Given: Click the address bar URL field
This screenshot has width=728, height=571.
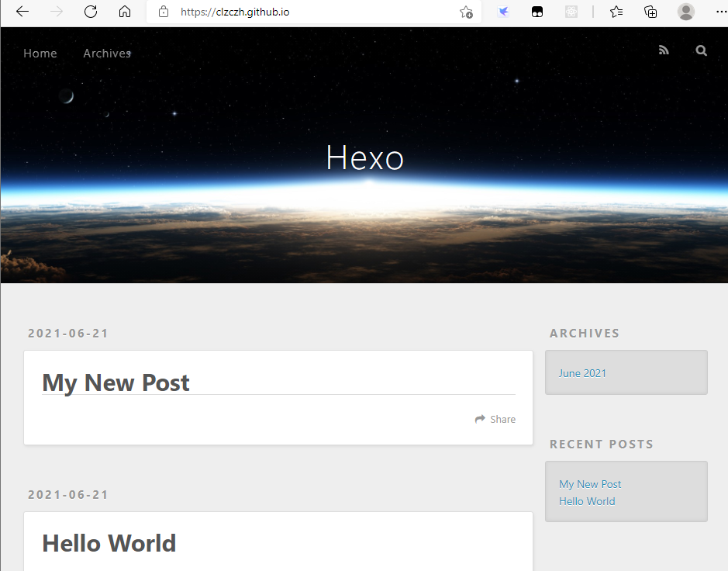Looking at the screenshot, I should pos(314,12).
